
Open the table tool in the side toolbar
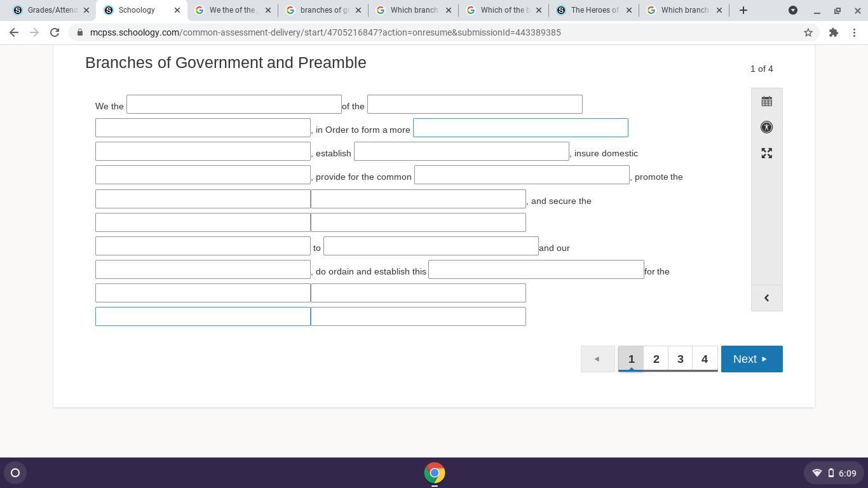tap(766, 101)
